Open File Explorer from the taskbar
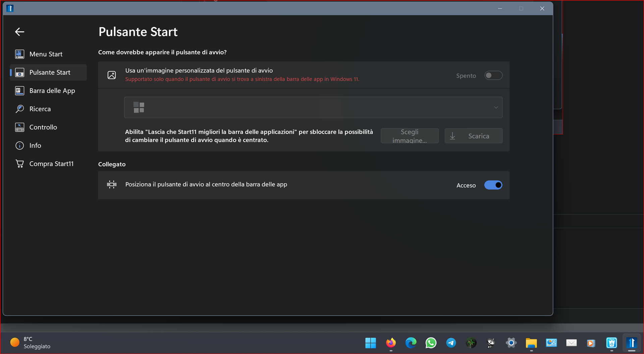The image size is (644, 354). click(531, 343)
